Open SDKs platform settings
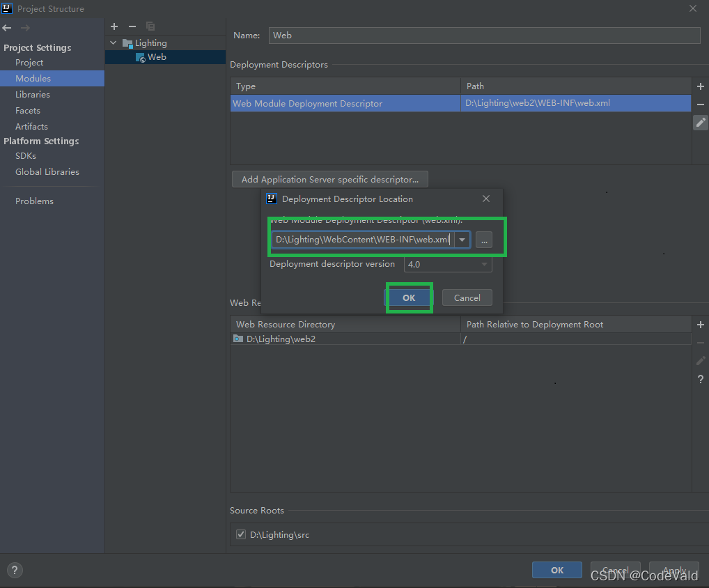Screen dimensions: 709x588 (x=26, y=155)
